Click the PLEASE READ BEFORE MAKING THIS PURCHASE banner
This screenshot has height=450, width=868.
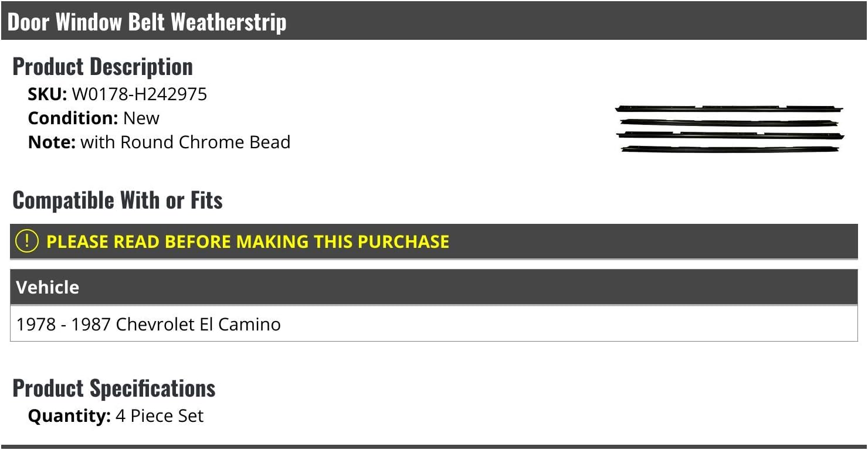[x=434, y=241]
